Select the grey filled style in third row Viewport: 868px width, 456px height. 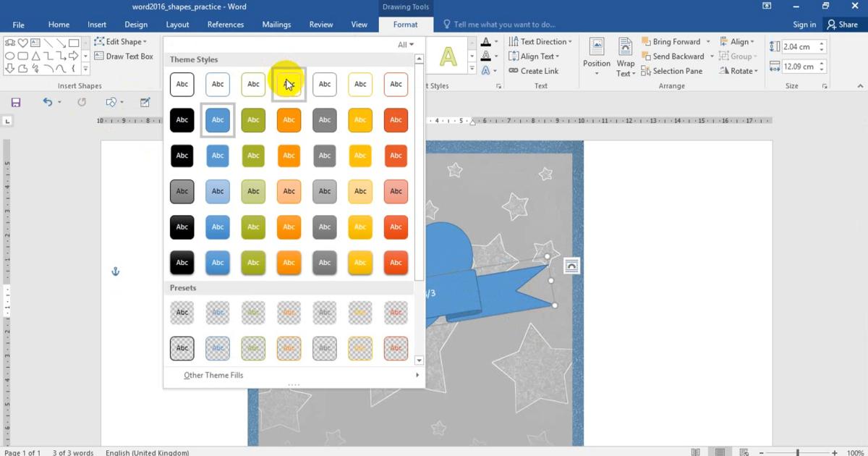(x=325, y=156)
